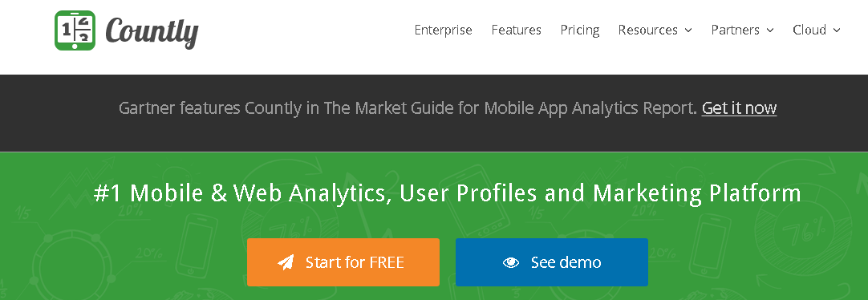The width and height of the screenshot is (868, 300).
Task: Go to the Features page
Action: 516,30
